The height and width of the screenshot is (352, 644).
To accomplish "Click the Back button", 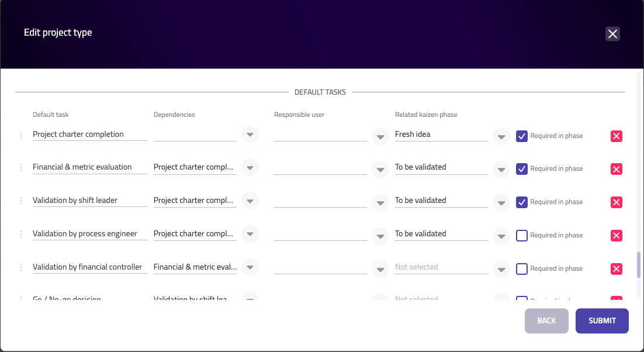I will pyautogui.click(x=546, y=321).
